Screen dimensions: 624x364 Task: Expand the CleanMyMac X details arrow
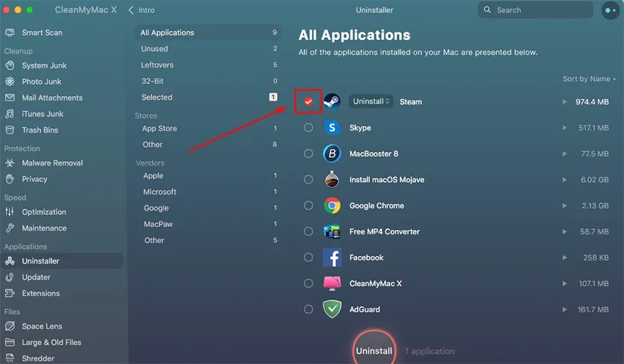point(564,283)
